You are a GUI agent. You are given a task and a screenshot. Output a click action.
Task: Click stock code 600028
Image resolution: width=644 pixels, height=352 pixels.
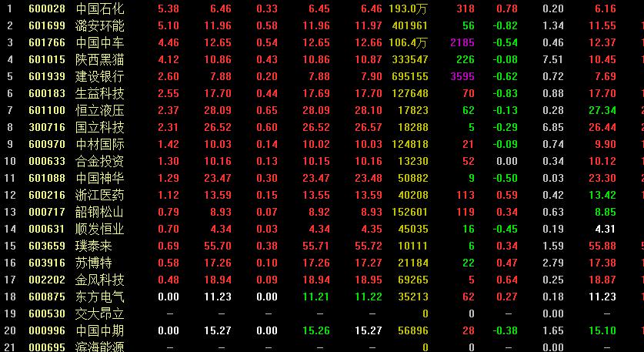point(47,8)
